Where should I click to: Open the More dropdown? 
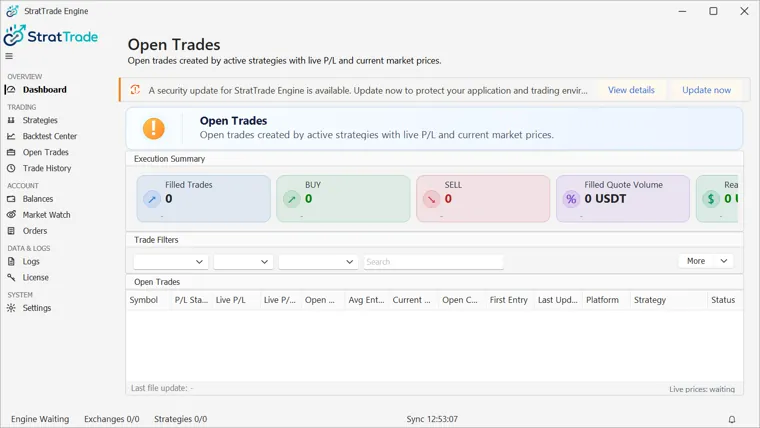pos(706,261)
